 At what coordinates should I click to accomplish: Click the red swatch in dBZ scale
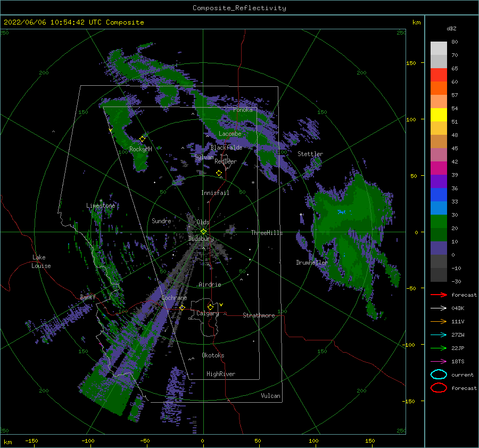[439, 75]
